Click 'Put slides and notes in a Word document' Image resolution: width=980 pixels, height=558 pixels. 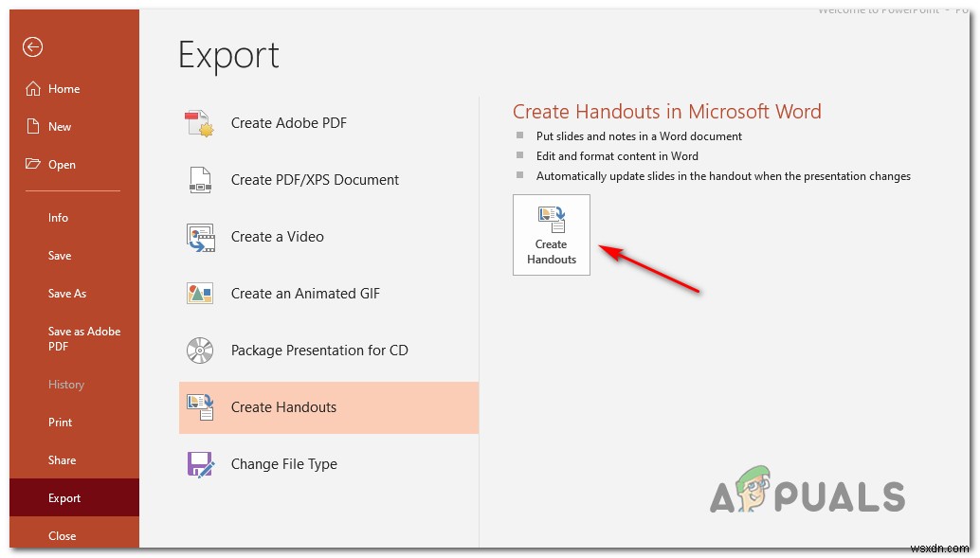639,136
